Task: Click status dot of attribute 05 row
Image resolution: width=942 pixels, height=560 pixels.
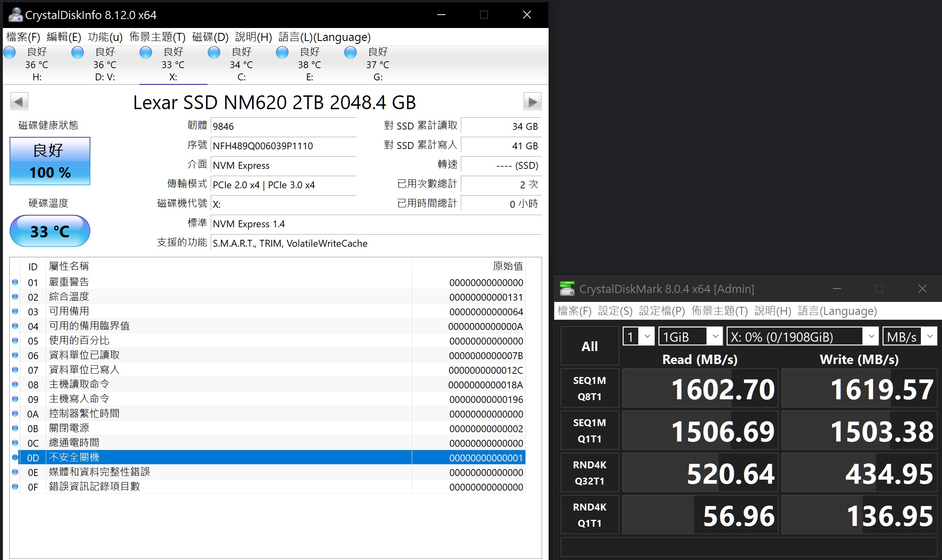Action: point(15,340)
